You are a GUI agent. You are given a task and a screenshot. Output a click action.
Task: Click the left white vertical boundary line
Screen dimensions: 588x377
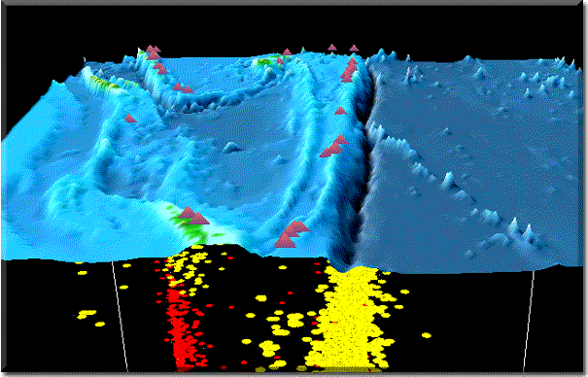click(x=120, y=317)
